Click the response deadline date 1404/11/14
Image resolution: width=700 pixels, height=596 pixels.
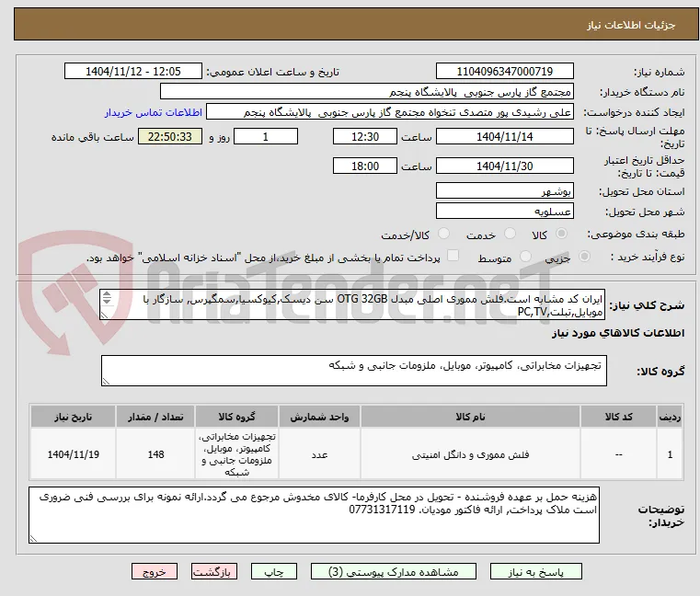[504, 137]
